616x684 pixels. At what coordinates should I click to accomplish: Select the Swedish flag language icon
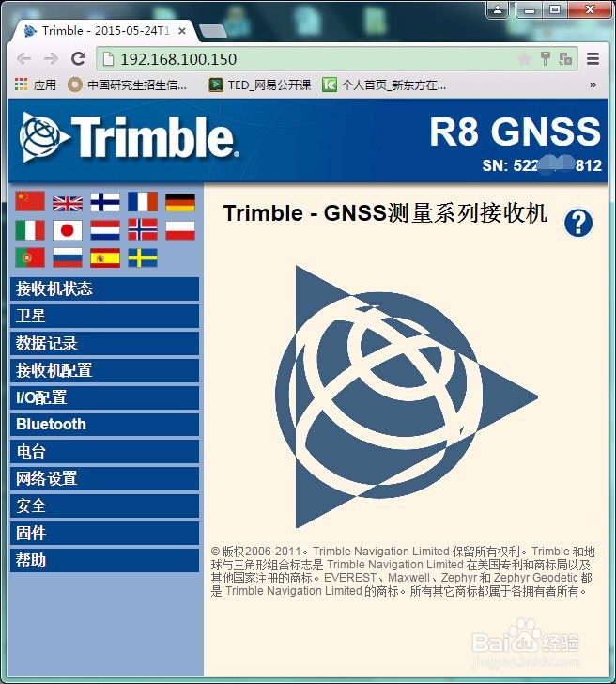click(x=143, y=257)
